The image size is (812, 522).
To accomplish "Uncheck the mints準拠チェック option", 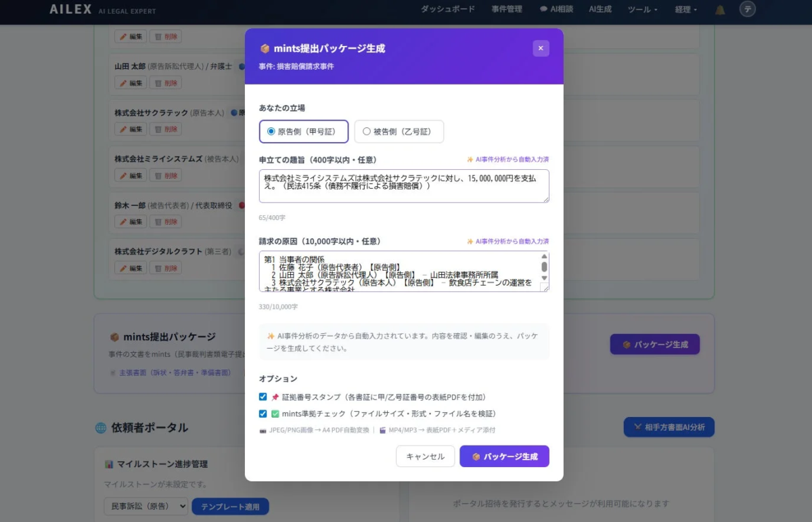I will (263, 414).
